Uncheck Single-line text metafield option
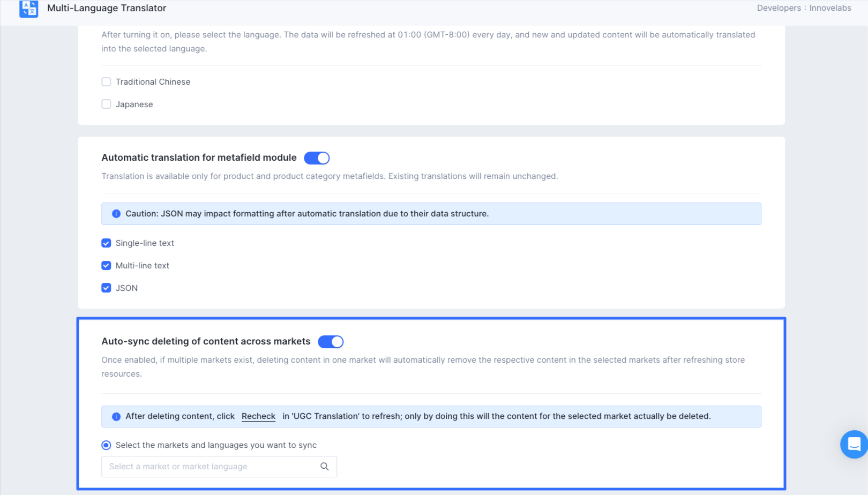 coord(106,243)
